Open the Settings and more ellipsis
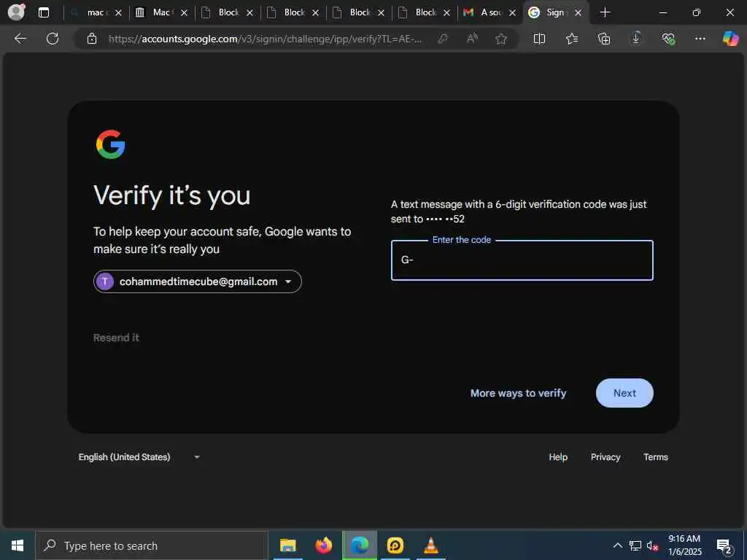The width and height of the screenshot is (747, 560). [700, 39]
